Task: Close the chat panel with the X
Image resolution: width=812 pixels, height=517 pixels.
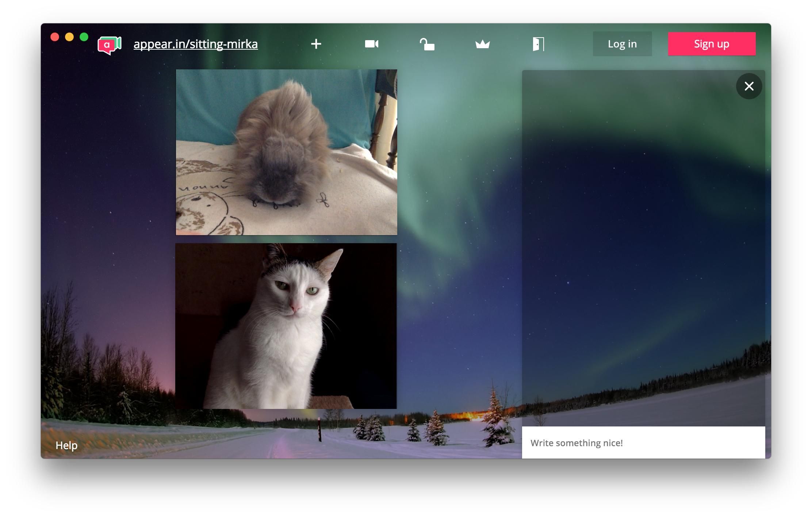Action: point(749,86)
